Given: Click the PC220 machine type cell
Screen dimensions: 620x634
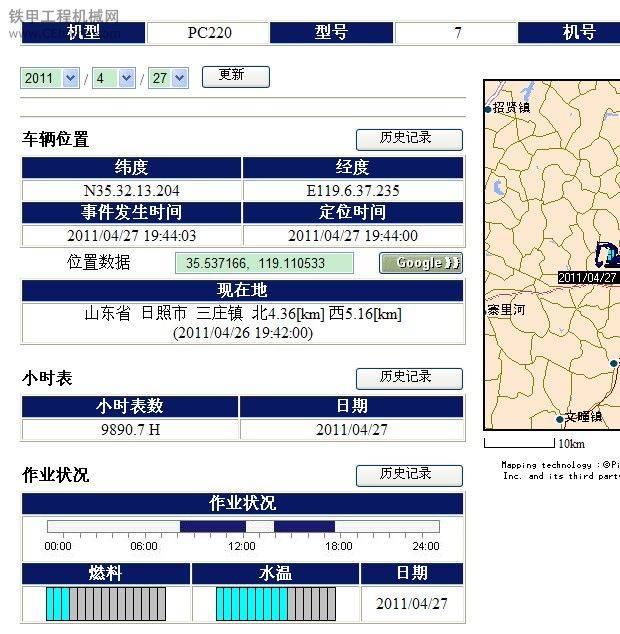Looking at the screenshot, I should (209, 33).
